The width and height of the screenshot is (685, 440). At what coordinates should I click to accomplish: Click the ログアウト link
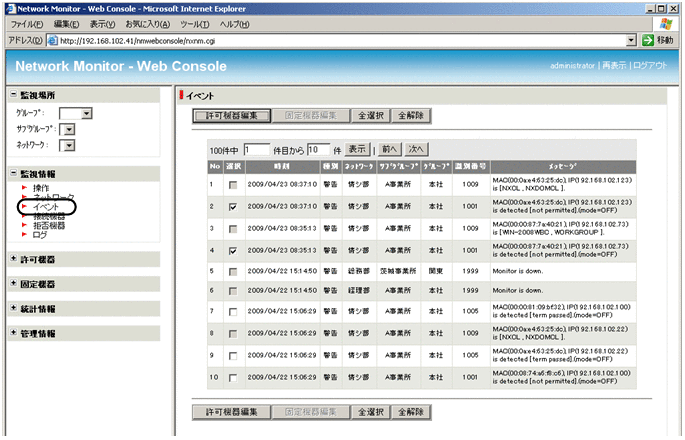click(x=650, y=65)
